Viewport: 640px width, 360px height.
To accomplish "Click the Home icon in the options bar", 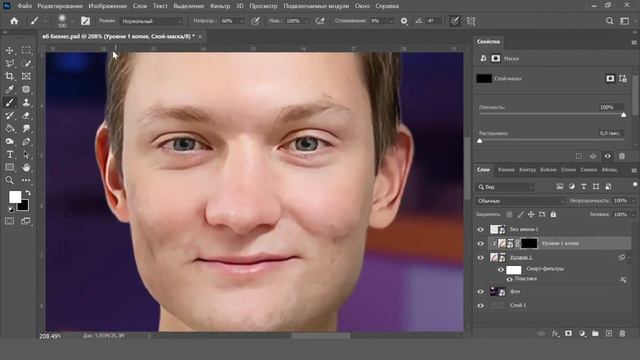I will tap(14, 21).
